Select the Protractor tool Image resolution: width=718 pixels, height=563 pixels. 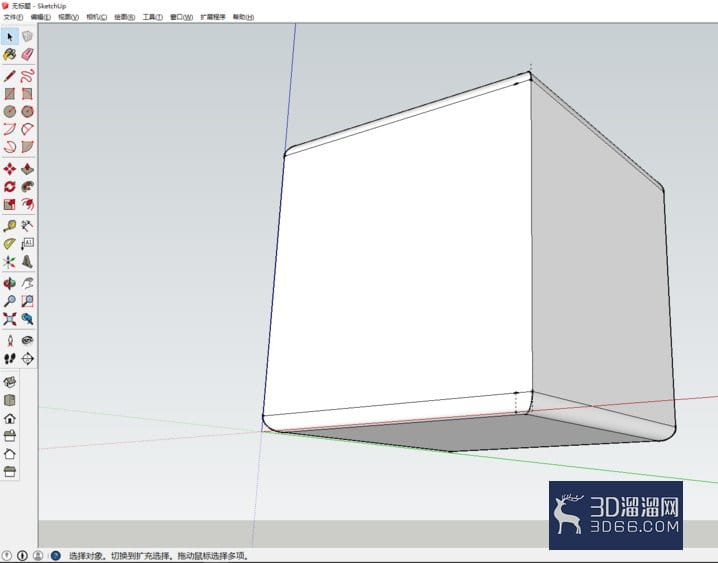click(x=10, y=244)
